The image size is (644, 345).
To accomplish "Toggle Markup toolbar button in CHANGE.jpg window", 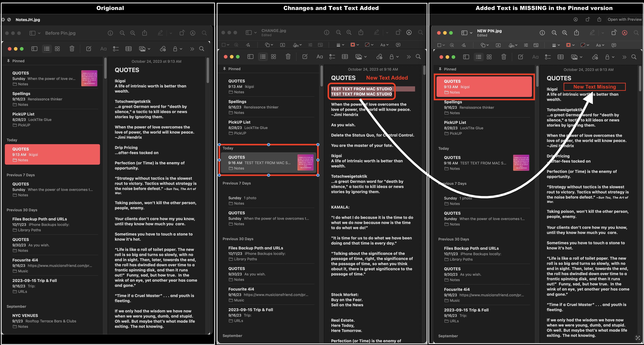I will (409, 33).
